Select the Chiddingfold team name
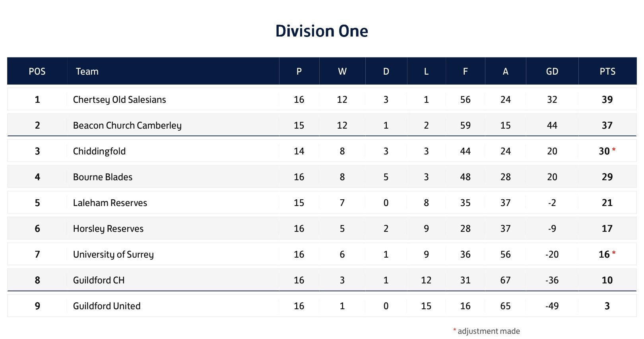This screenshot has height=339, width=644. click(x=99, y=151)
